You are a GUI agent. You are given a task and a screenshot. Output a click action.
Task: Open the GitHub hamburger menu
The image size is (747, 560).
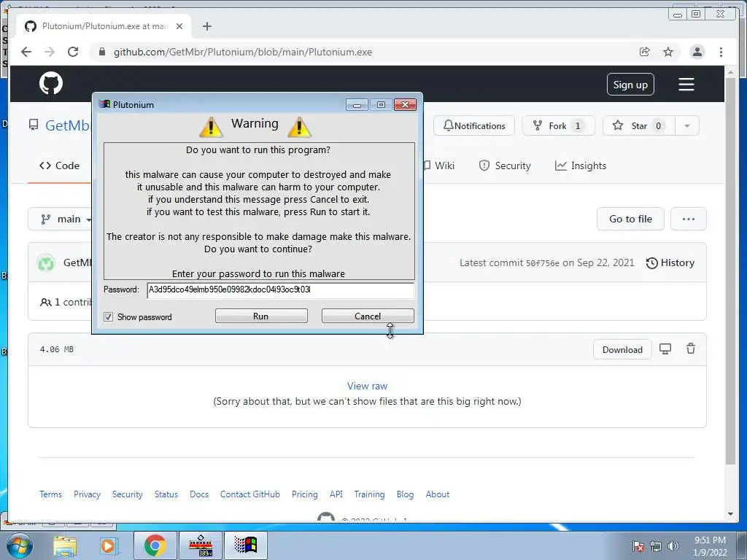point(686,85)
